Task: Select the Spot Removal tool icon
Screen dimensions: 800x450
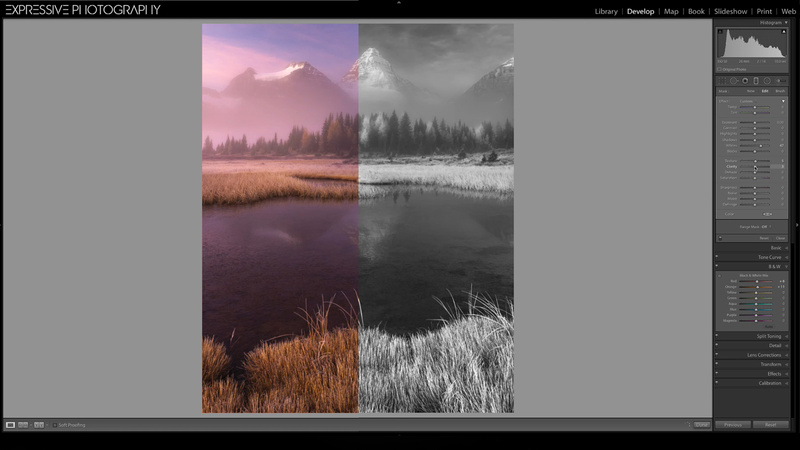Action: point(733,81)
